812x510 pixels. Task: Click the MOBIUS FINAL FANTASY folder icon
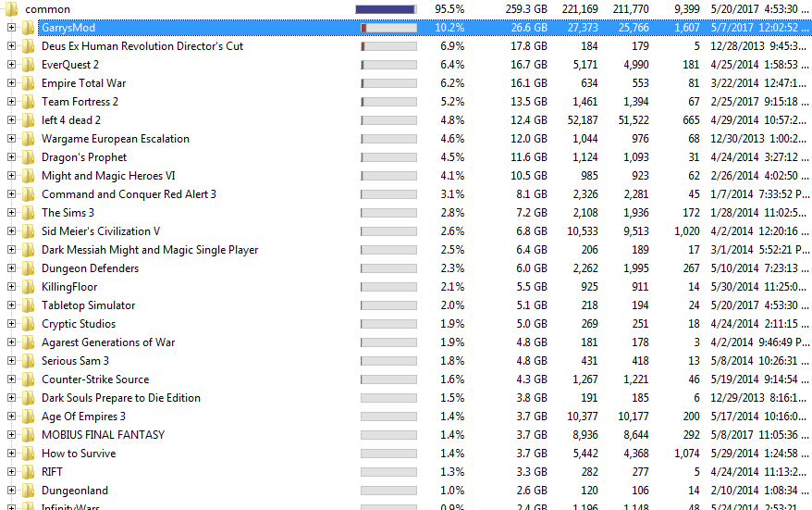[x=28, y=435]
